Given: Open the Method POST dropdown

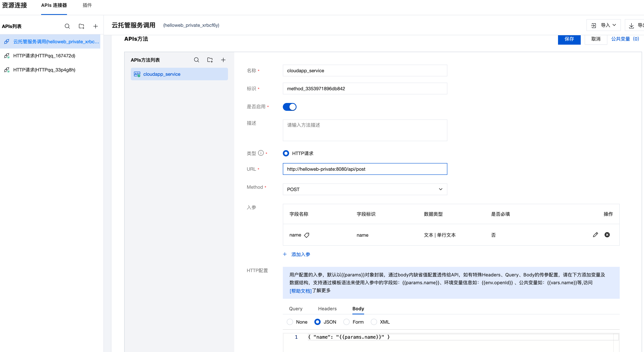Looking at the screenshot, I should (x=365, y=189).
